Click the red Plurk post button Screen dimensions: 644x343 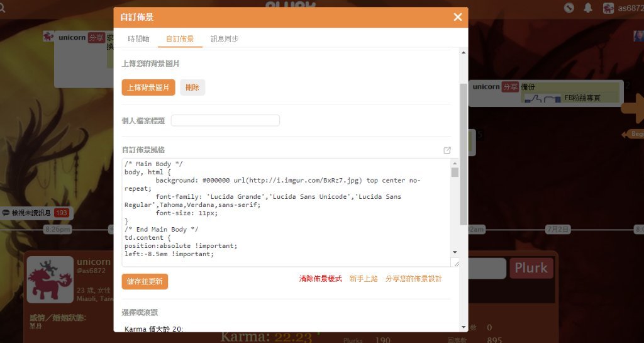531,268
